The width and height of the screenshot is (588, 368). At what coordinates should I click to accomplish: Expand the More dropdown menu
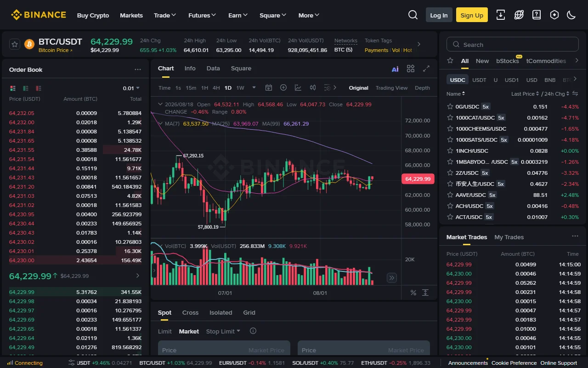pos(309,15)
